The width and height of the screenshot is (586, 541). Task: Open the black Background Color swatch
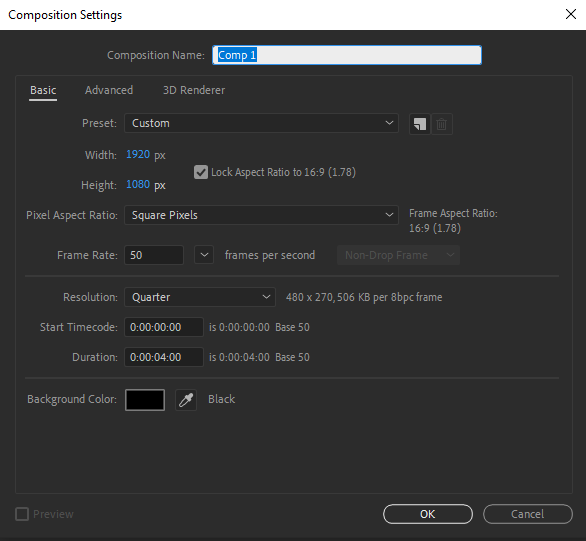tap(145, 400)
